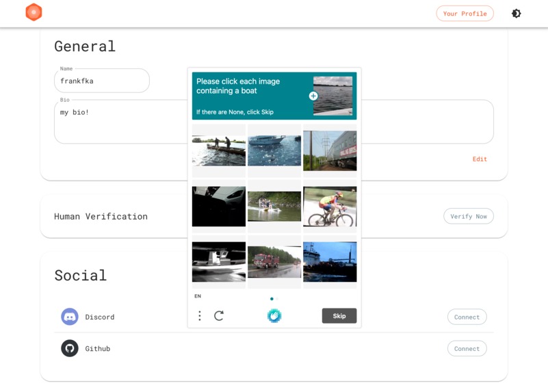548x392 pixels.
Task: Refresh the captcha challenge
Action: 219,316
